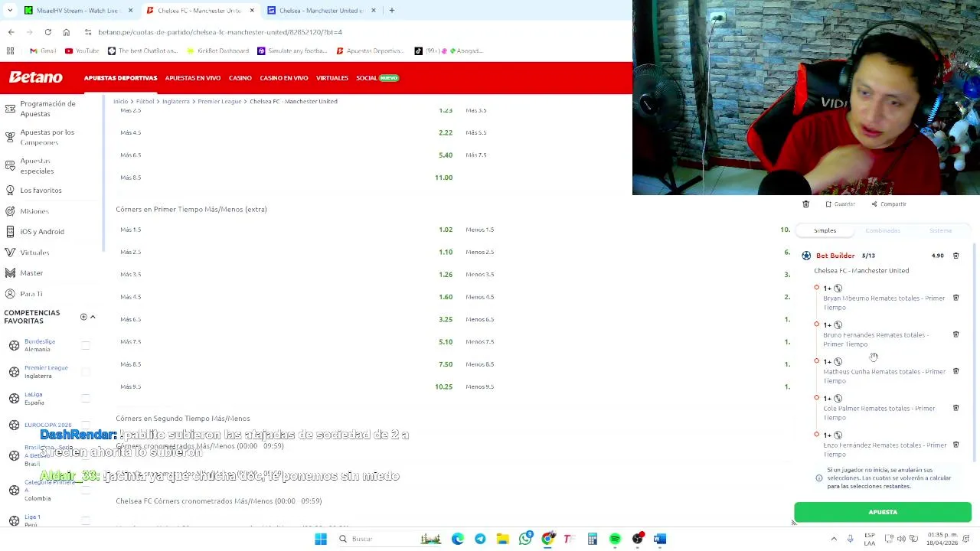Remove Matheus Cunha Remates totales selection
The image size is (980, 551).
(x=955, y=371)
